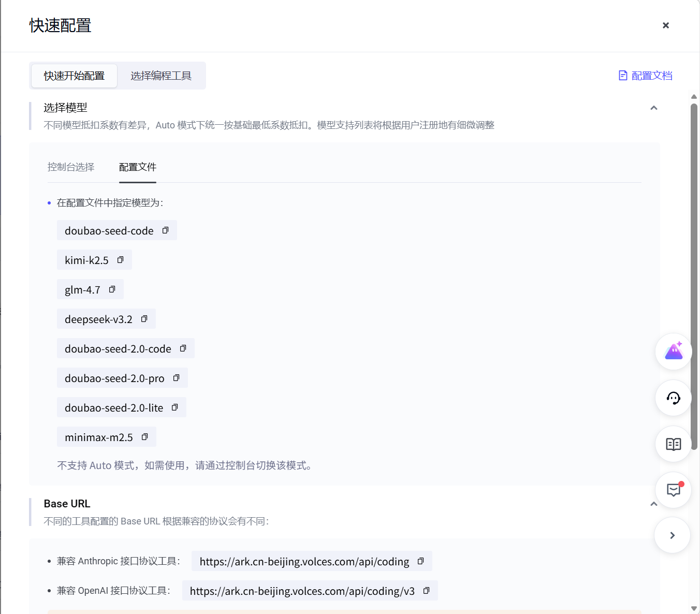Copy the doubao-seed-code model name
The height and width of the screenshot is (614, 700).
pos(166,230)
